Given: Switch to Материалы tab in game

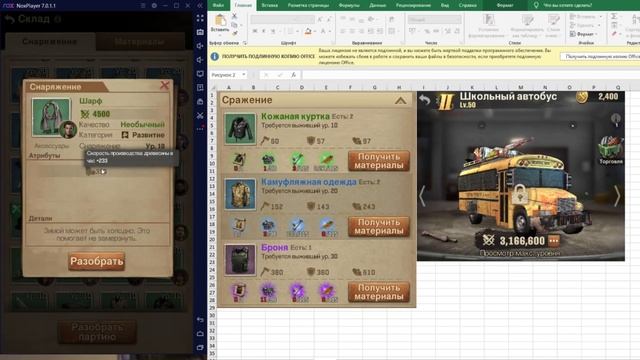Looking at the screenshot, I should (140, 42).
